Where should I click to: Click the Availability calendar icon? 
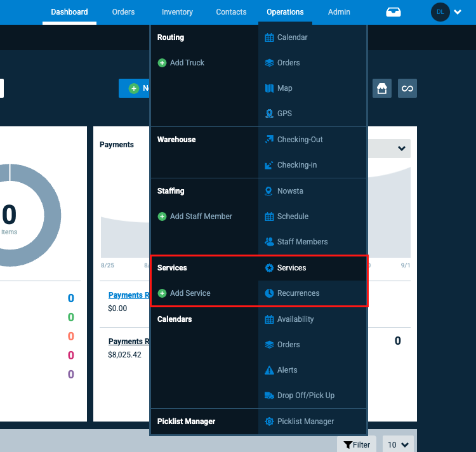[269, 319]
